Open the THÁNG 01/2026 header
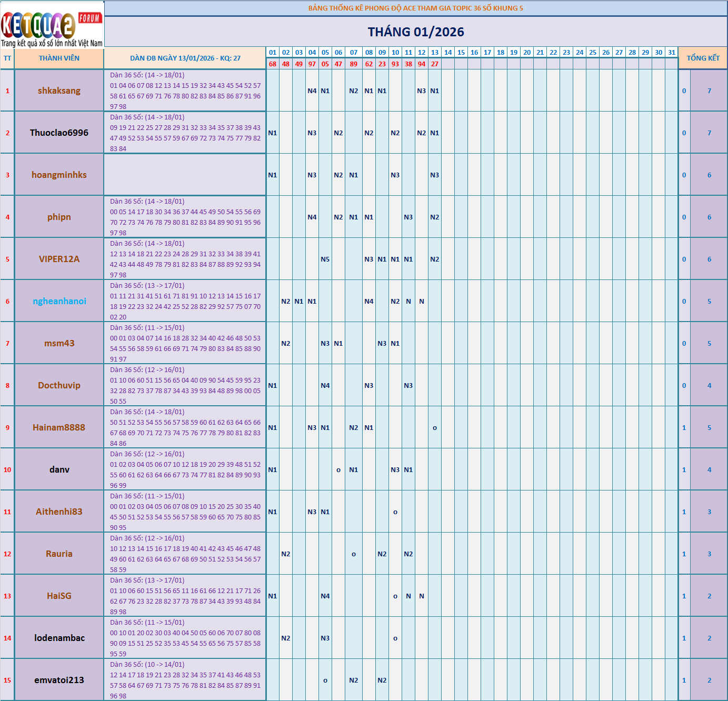The width and height of the screenshot is (728, 701). [x=415, y=32]
